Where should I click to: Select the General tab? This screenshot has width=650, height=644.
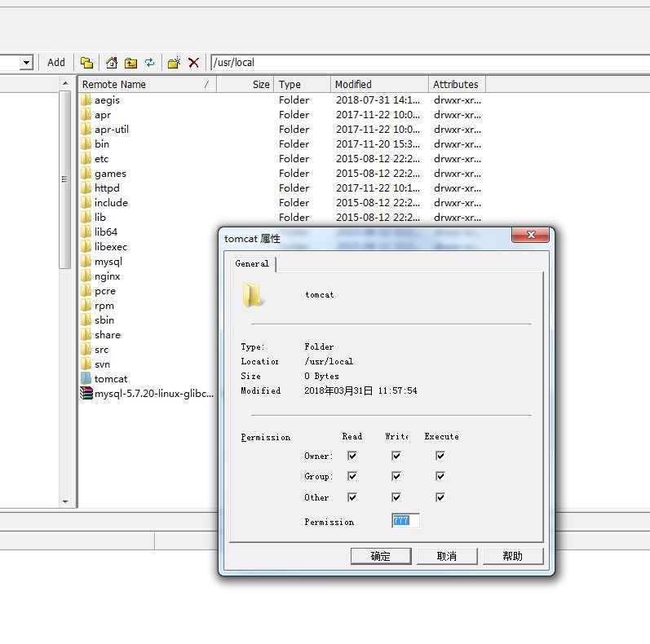coord(252,263)
